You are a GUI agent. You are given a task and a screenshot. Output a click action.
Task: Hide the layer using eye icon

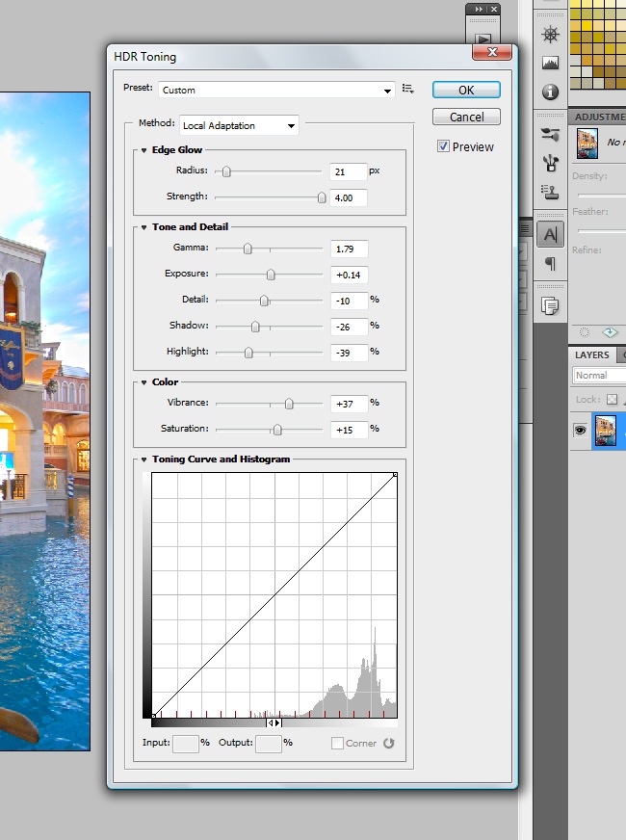[580, 431]
